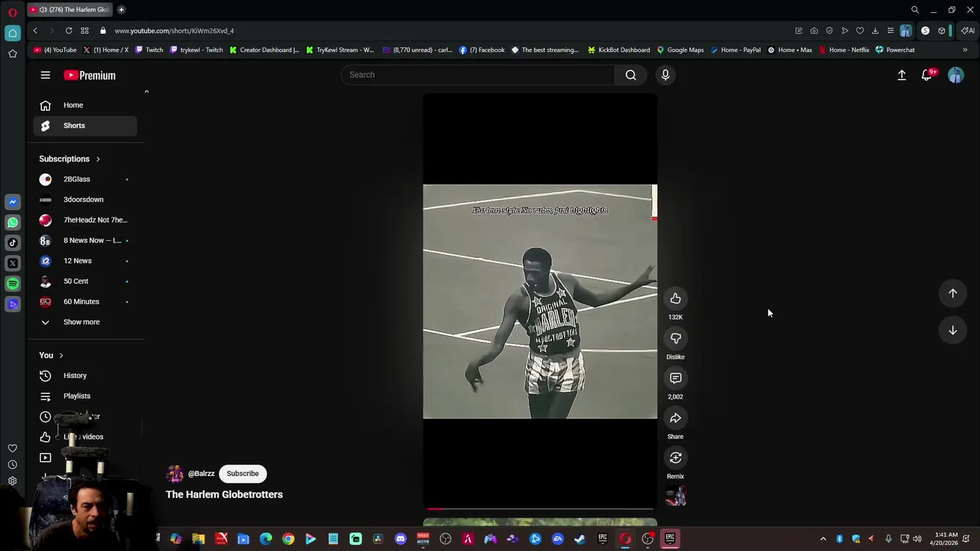Start voice search with microphone
This screenshot has width=980, height=551.
[665, 74]
